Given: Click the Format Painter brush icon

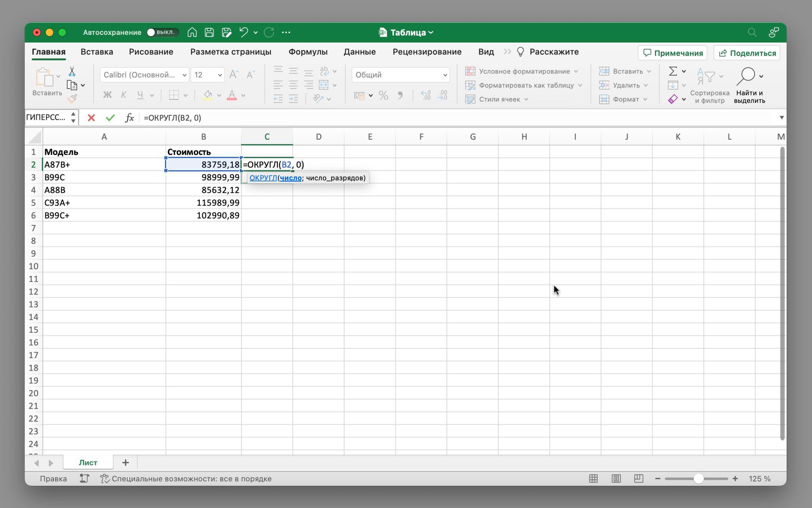Looking at the screenshot, I should 72,99.
